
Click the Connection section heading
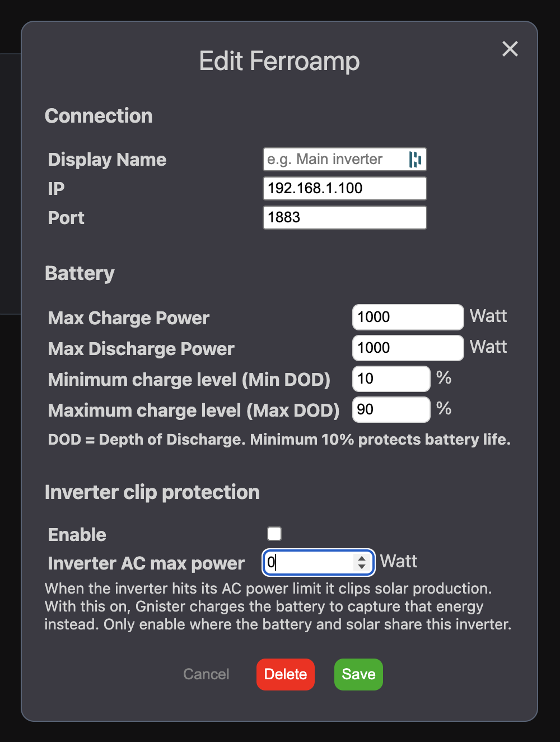tap(99, 116)
